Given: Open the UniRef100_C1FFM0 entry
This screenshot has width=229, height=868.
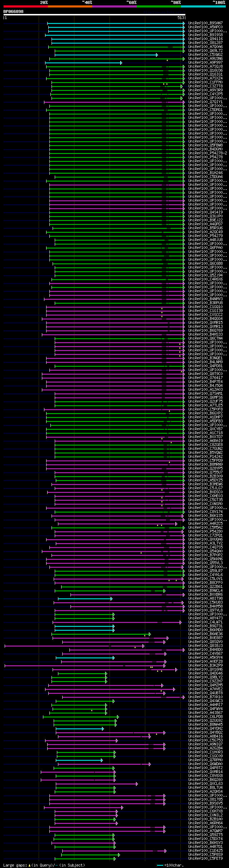Looking at the screenshot, I should pos(205,82).
